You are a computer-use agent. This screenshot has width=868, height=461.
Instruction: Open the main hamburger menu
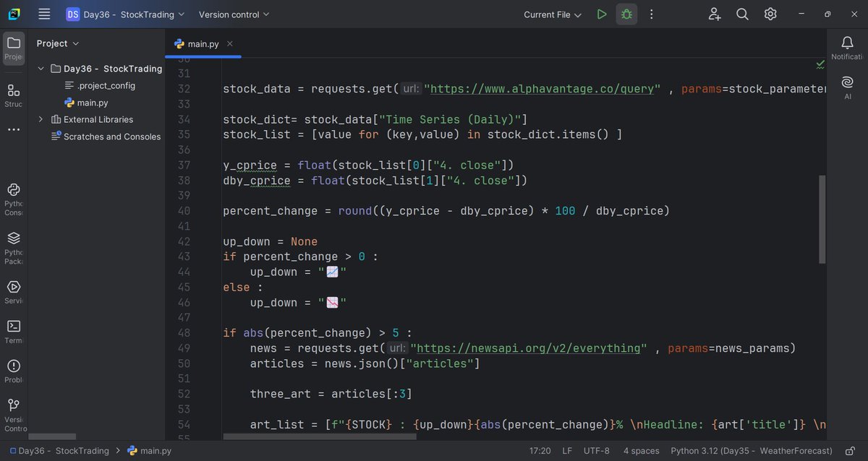(44, 14)
